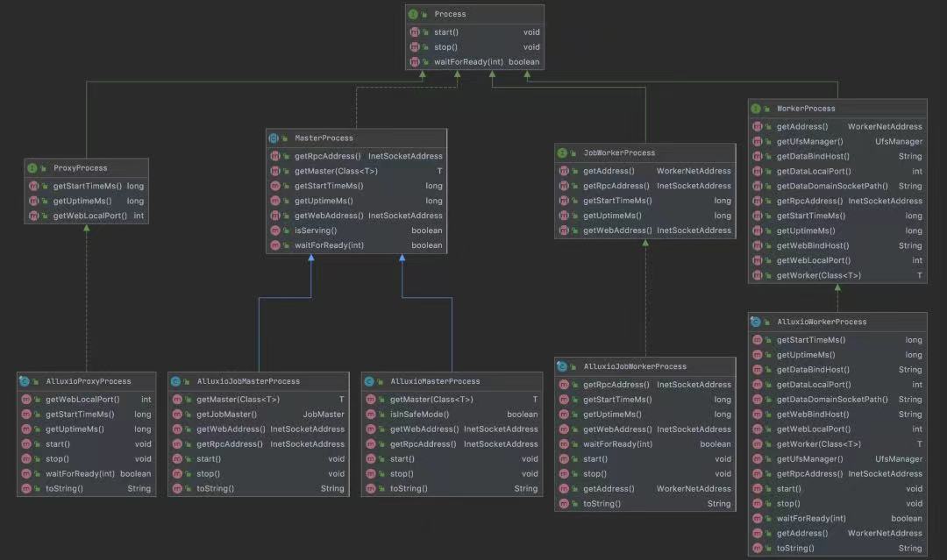Click method icon of waitForReady(int) in AlluxioJobWorkerProcess
Image resolution: width=947 pixels, height=560 pixels.
pos(564,444)
